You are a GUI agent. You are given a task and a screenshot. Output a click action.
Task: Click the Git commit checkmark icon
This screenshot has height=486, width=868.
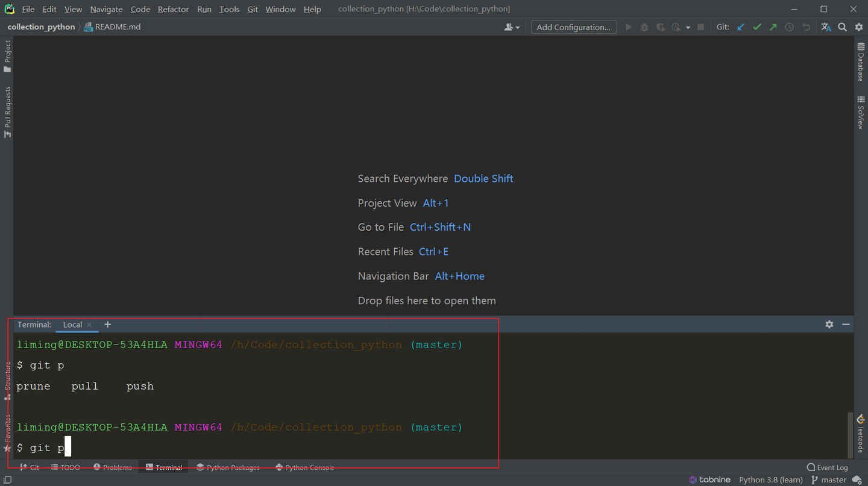757,27
